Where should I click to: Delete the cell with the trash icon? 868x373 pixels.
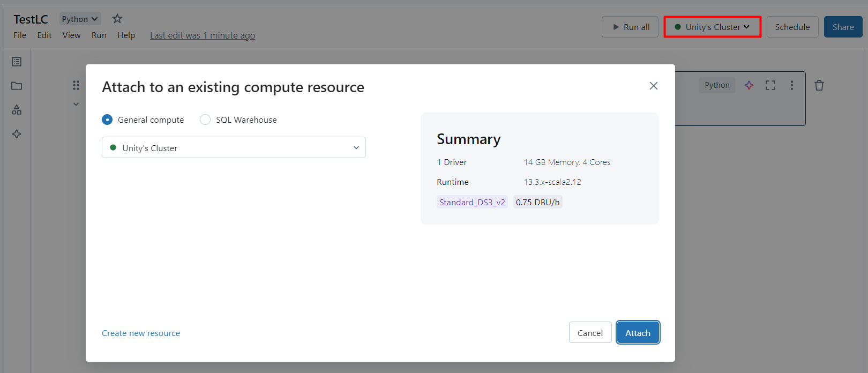click(819, 85)
